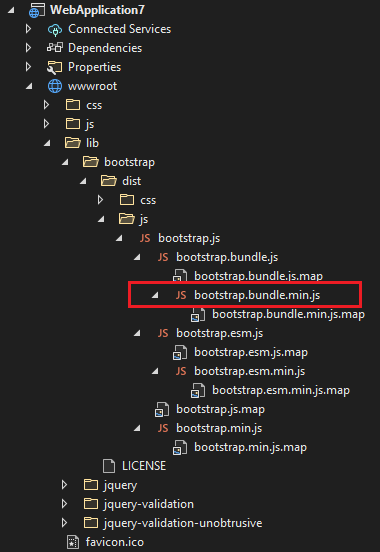Viewport: 380px width, 552px height.
Task: Collapse the js folder under dist
Action: [101, 219]
